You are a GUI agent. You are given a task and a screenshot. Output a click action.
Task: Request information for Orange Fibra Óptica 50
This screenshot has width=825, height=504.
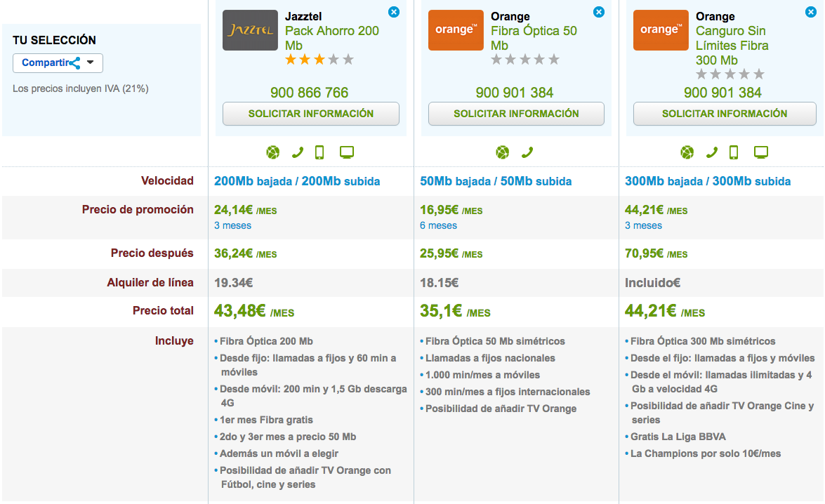516,114
